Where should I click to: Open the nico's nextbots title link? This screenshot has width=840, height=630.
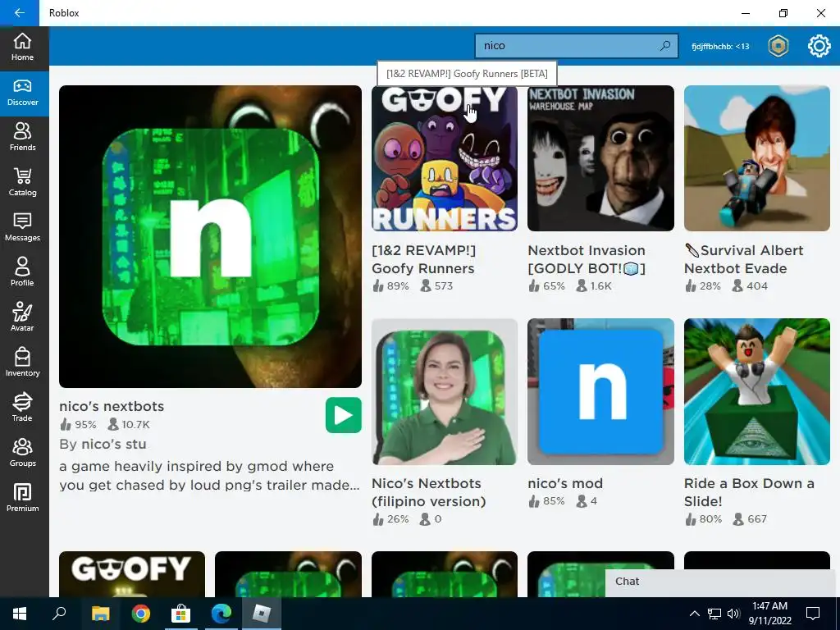point(112,407)
